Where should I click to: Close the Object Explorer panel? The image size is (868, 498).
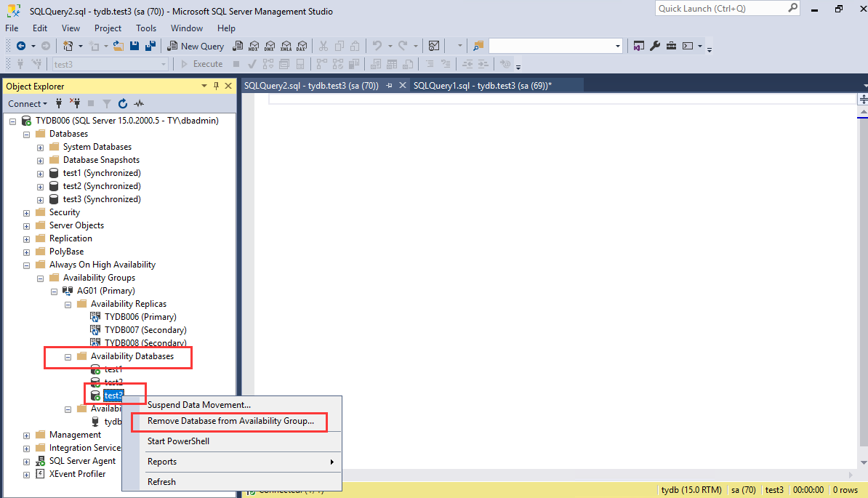coord(228,86)
